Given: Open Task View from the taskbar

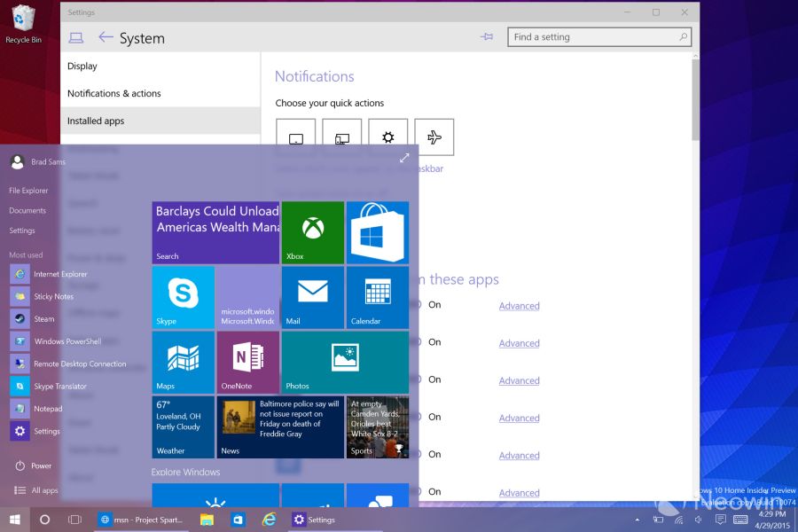Looking at the screenshot, I should (x=75, y=520).
